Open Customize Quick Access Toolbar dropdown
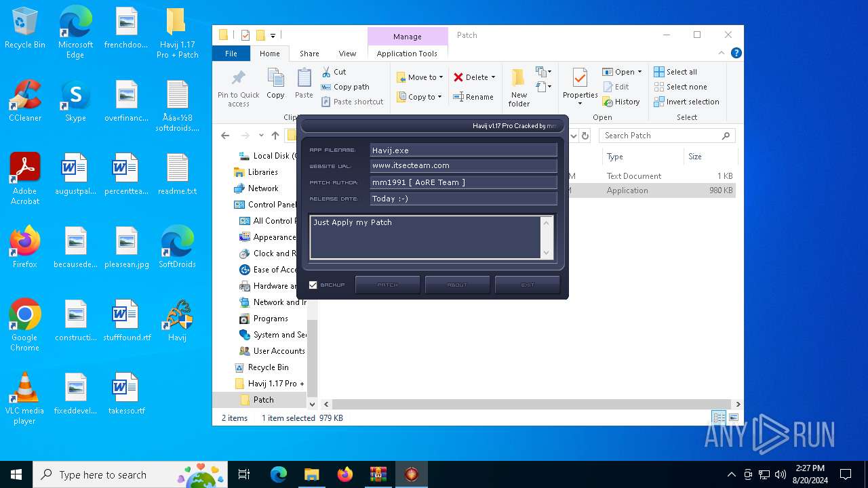868x488 pixels. (x=273, y=35)
